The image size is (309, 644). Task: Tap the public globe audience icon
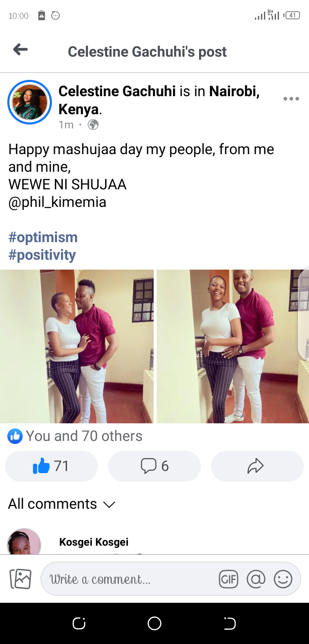pos(93,125)
